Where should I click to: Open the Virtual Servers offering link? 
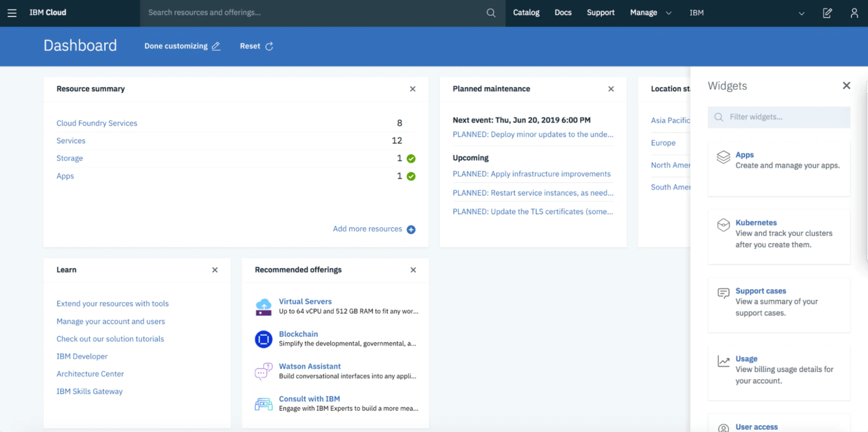(x=305, y=301)
